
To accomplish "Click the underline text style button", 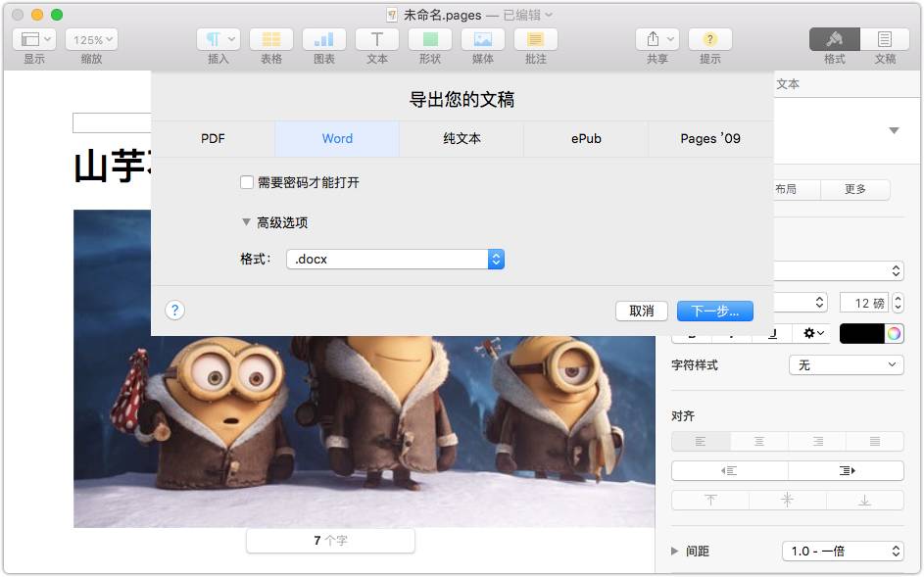I will click(772, 334).
